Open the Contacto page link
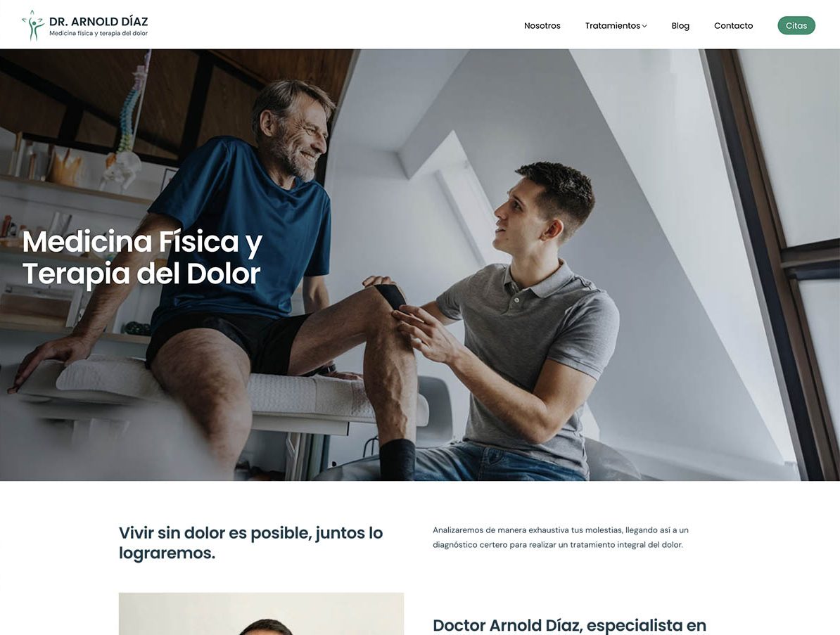Image resolution: width=840 pixels, height=635 pixels. point(733,26)
